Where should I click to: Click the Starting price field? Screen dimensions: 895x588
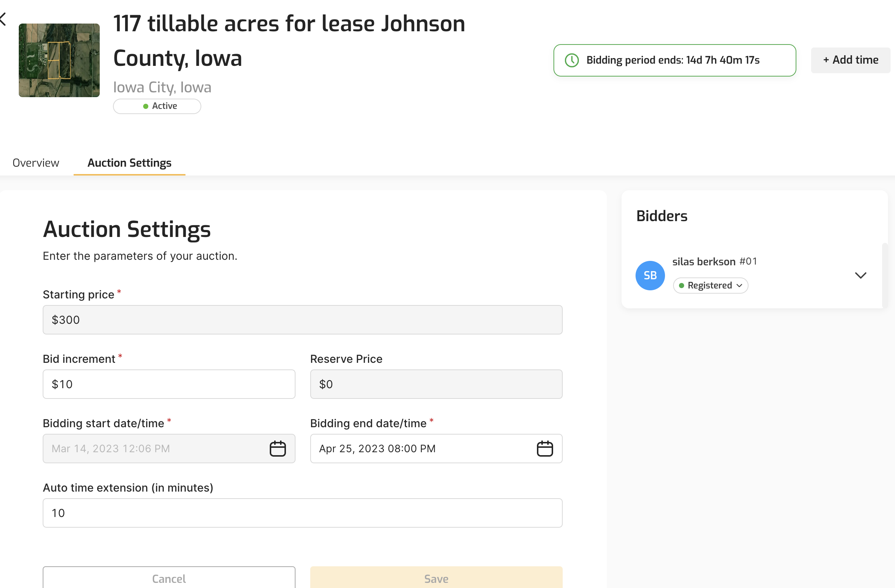click(x=303, y=319)
